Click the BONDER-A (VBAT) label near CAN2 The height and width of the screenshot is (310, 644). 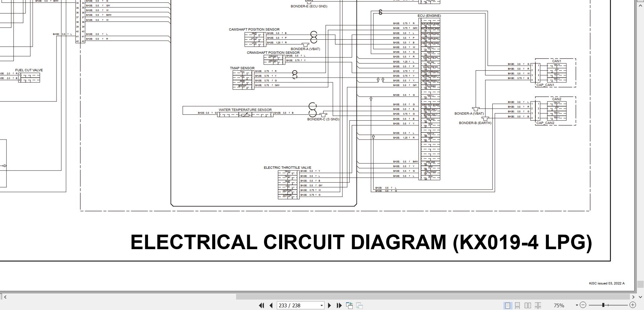pos(469,114)
